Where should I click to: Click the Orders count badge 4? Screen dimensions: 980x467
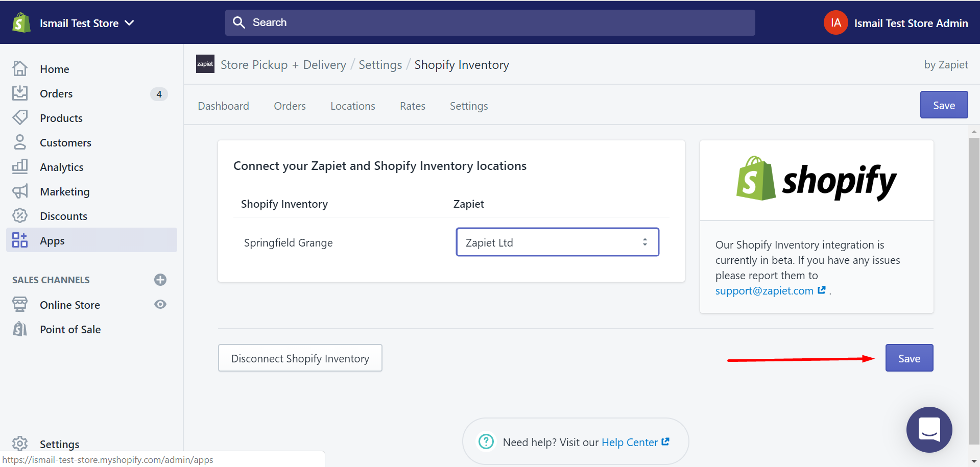tap(159, 94)
